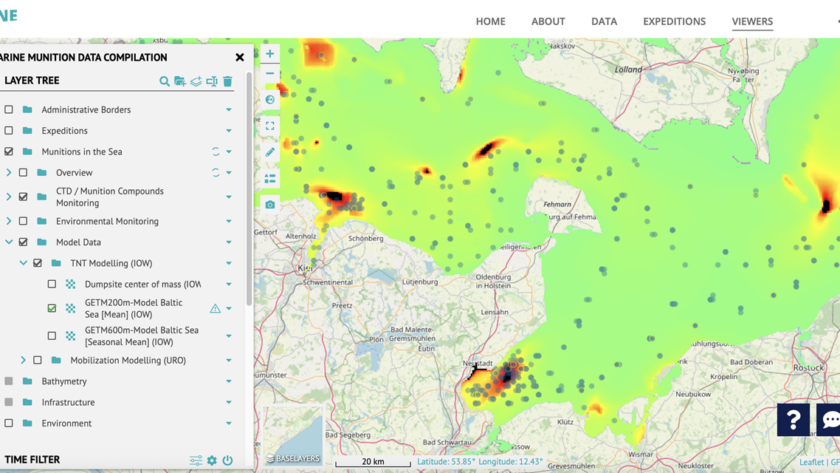This screenshot has width=840, height=473.
Task: Click warning icon beside GETM200m-Model layer
Action: point(215,309)
